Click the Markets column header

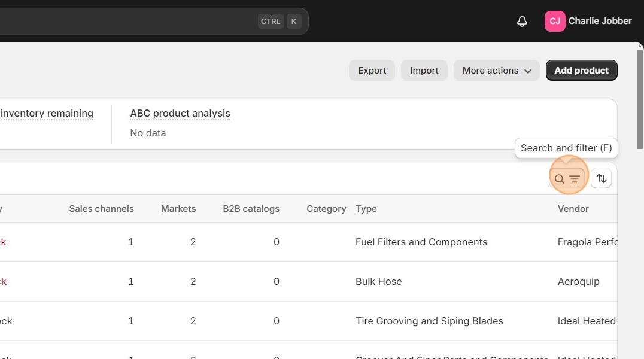[x=178, y=209]
